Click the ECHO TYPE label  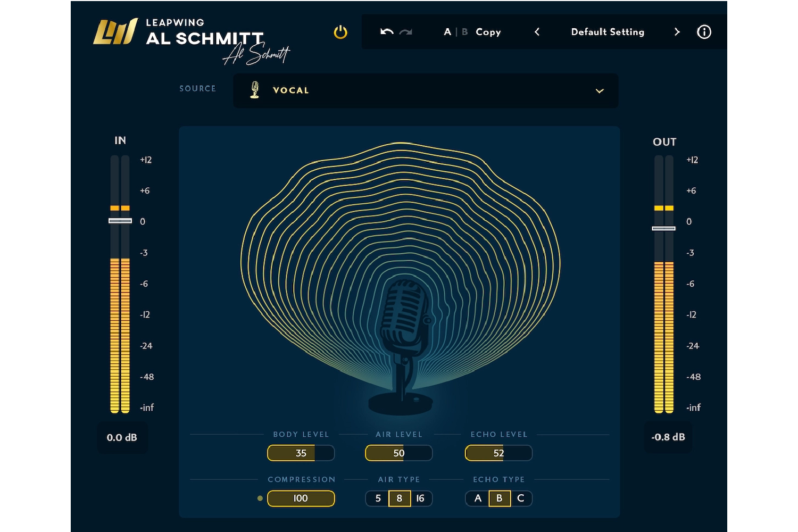[x=499, y=480]
